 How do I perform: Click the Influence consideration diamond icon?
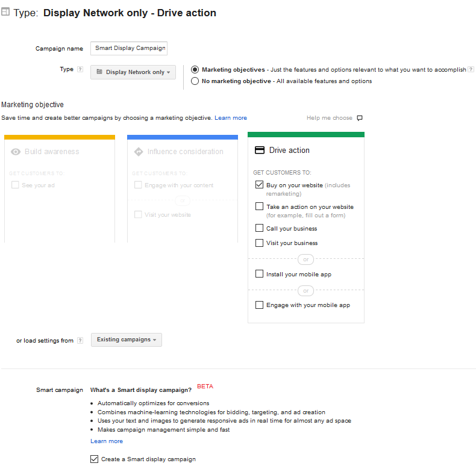click(x=139, y=152)
